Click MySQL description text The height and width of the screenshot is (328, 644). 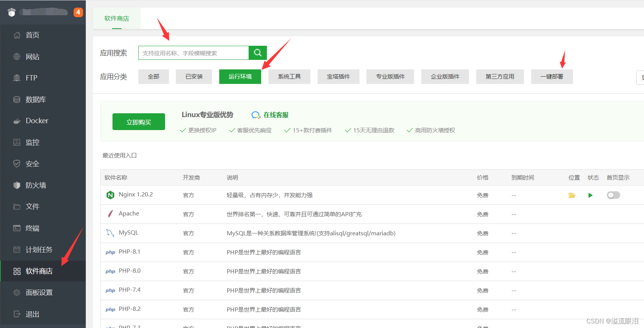(311, 233)
